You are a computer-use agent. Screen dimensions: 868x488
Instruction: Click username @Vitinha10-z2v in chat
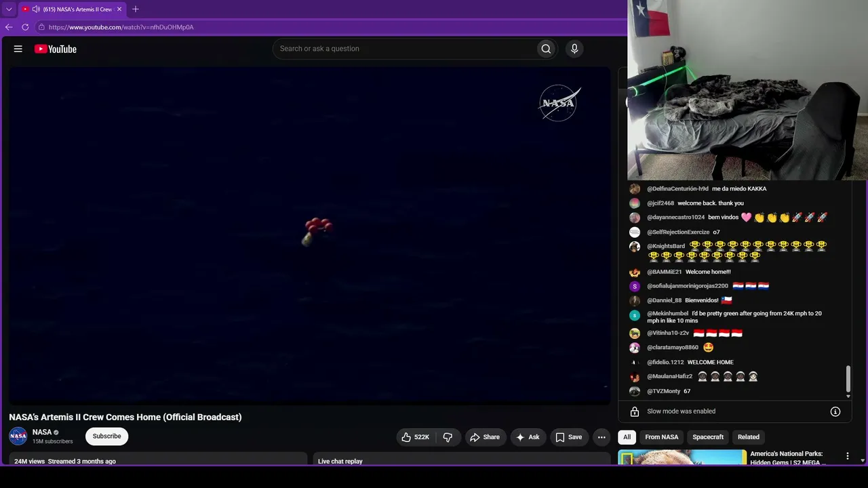point(668,333)
